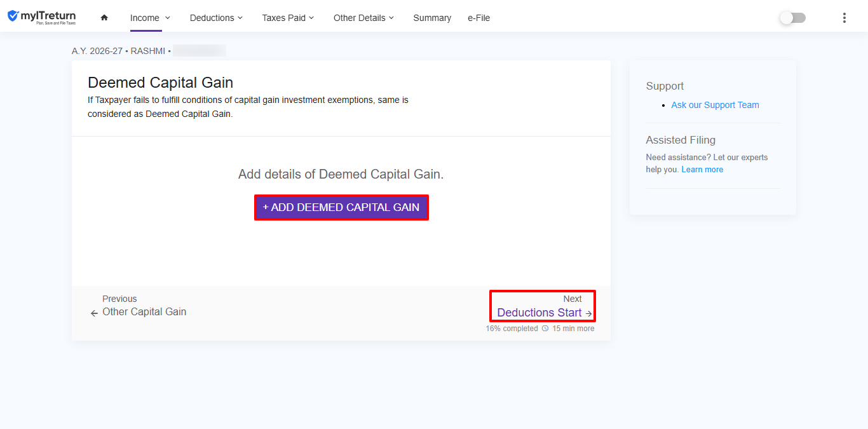Expand the Taxes Paid dropdown menu

tap(288, 18)
